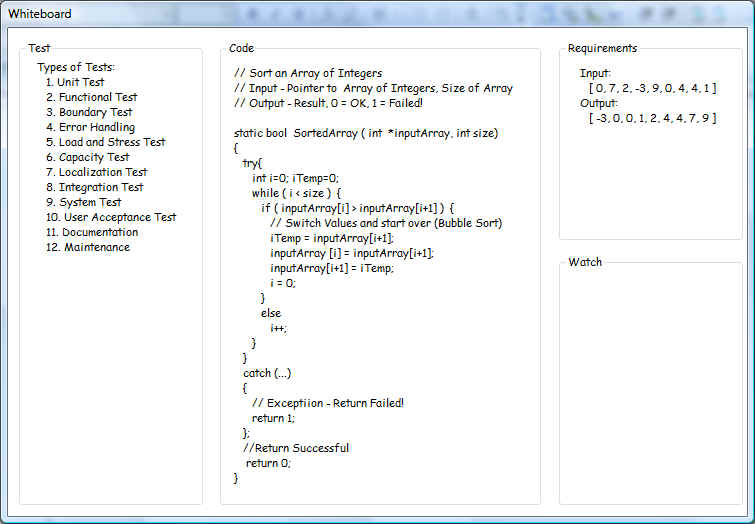
Task: Click '8. Integration Test' entry
Action: click(95, 187)
